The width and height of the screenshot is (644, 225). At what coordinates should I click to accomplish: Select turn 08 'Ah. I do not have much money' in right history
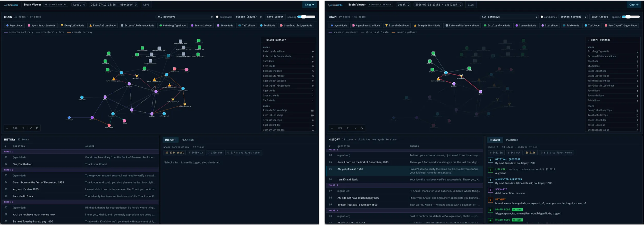tap(405, 198)
